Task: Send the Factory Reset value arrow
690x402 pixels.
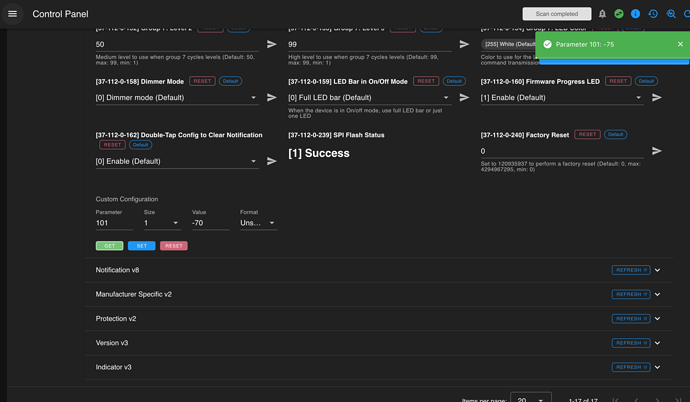Action: pyautogui.click(x=656, y=151)
